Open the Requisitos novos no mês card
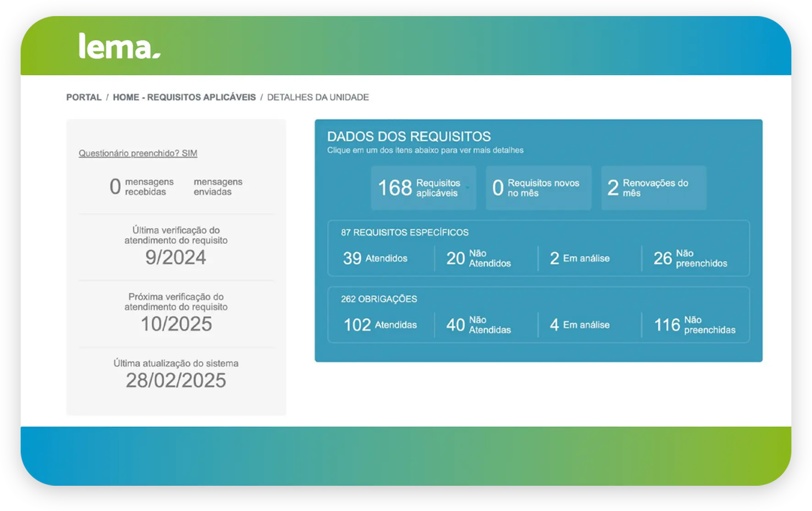 (x=538, y=188)
